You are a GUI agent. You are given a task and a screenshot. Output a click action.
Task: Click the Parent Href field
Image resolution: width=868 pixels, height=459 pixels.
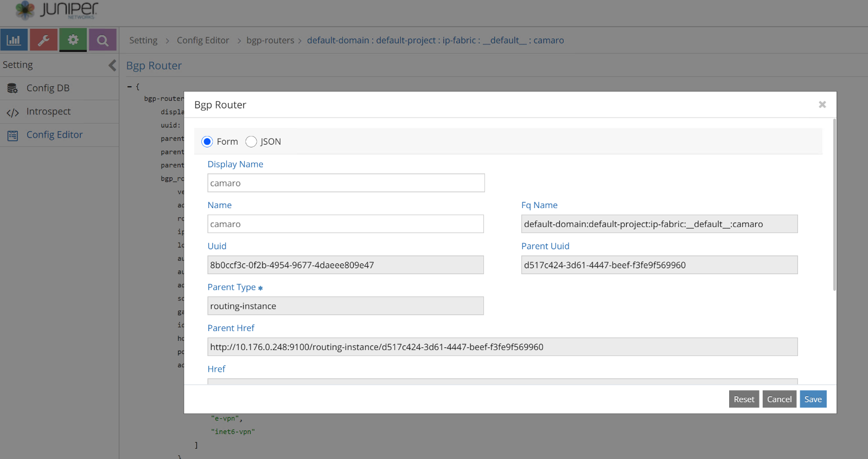point(502,347)
